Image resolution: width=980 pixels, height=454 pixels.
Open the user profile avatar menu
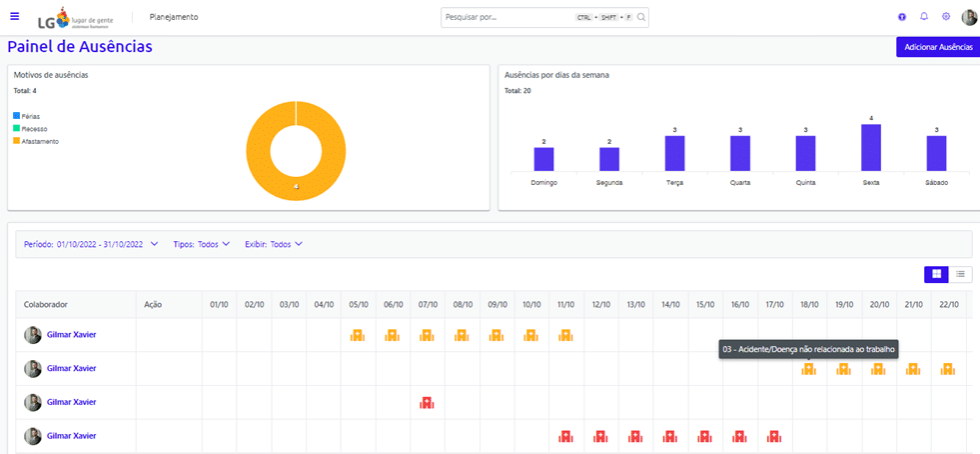[968, 17]
